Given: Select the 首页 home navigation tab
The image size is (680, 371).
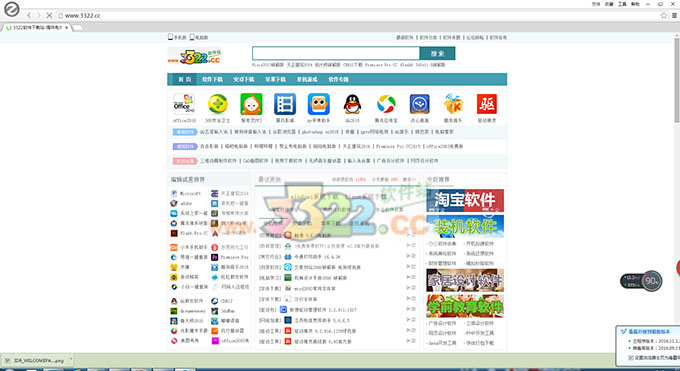Looking at the screenshot, I should click(x=184, y=79).
